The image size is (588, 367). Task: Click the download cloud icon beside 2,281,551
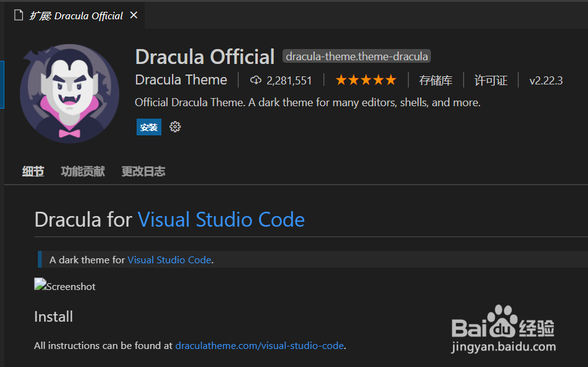click(256, 80)
